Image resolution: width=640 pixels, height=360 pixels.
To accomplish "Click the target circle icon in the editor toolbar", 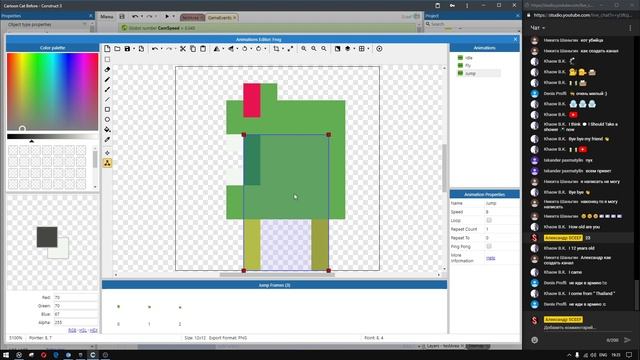I will pos(379,49).
